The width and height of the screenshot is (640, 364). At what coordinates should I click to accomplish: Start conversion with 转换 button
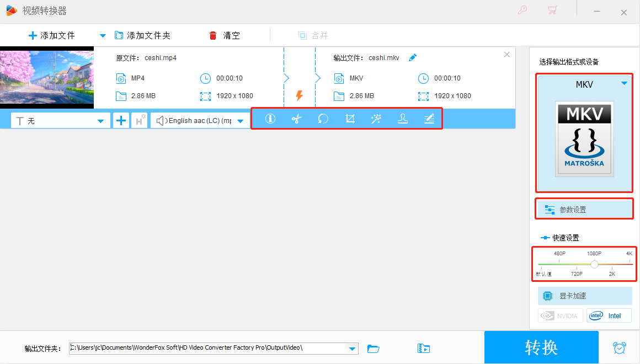[x=541, y=347]
